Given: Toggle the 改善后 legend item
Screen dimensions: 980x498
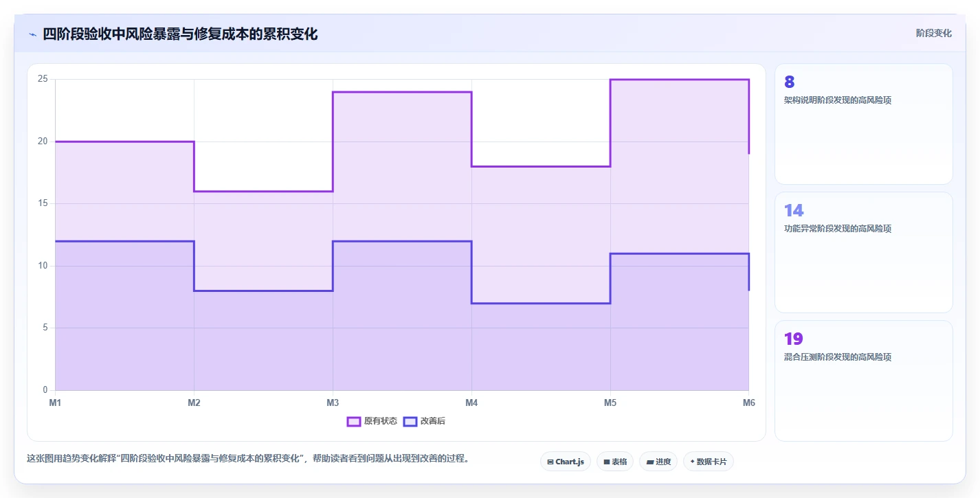Looking at the screenshot, I should [x=424, y=421].
